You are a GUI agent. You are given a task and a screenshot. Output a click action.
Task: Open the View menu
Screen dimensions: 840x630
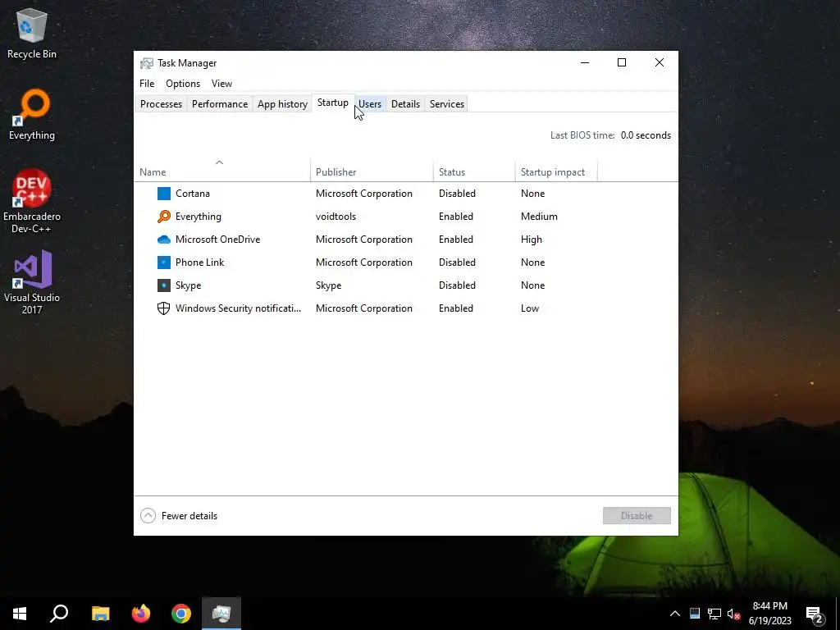(221, 84)
